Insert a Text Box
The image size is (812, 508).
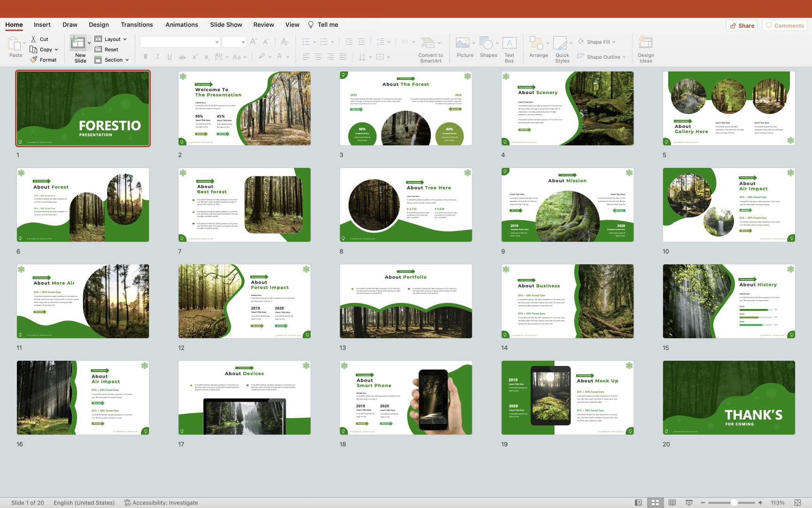[x=509, y=43]
